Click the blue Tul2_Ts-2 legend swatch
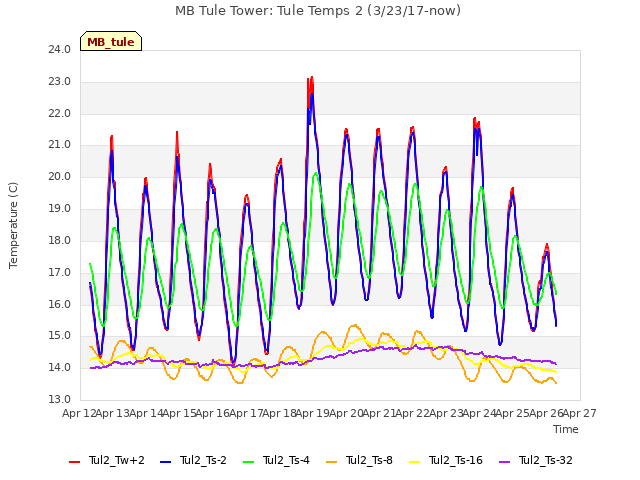 click(165, 462)
